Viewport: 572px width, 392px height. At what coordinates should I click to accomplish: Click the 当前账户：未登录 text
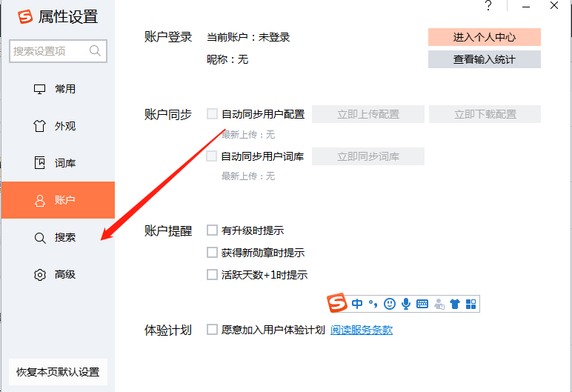(x=248, y=37)
